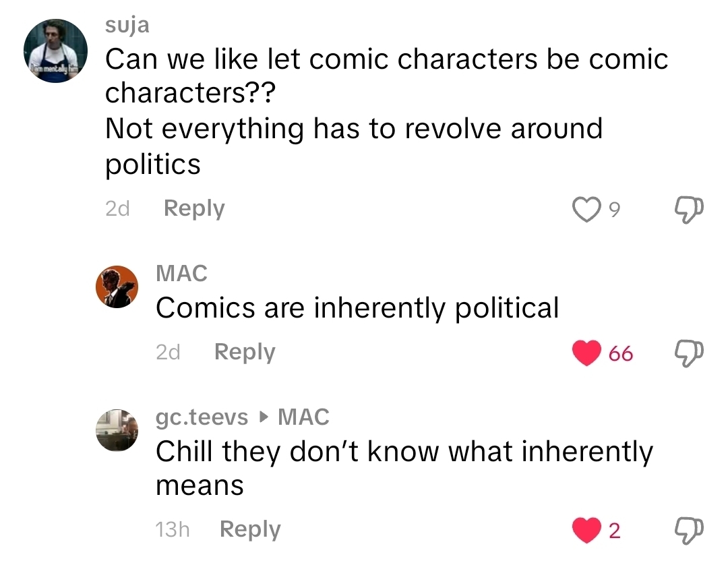728x563 pixels.
Task: Dislike gc.teevs's reply with thumbs-down icon
Action: [x=688, y=530]
